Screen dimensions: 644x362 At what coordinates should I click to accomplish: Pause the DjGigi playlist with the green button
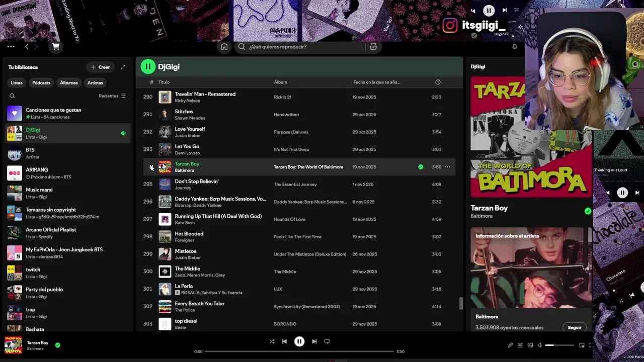[x=148, y=66]
